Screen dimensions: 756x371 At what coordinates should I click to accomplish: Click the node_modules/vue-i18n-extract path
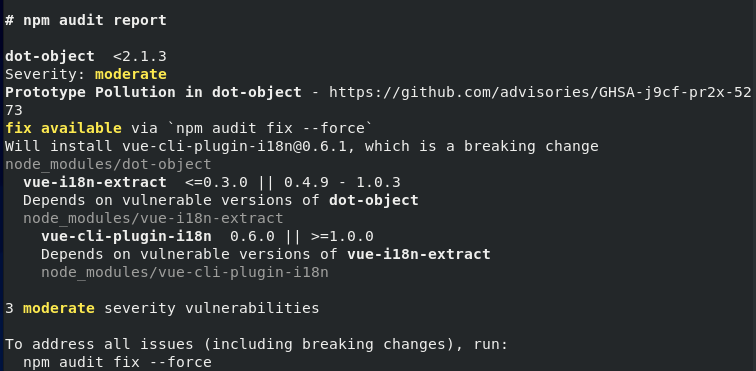pos(153,219)
